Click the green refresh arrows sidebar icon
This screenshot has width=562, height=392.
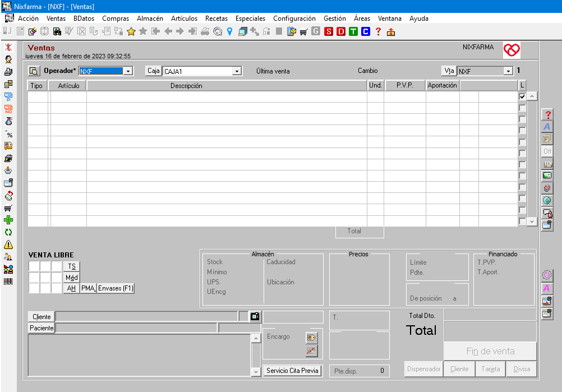[x=8, y=232]
